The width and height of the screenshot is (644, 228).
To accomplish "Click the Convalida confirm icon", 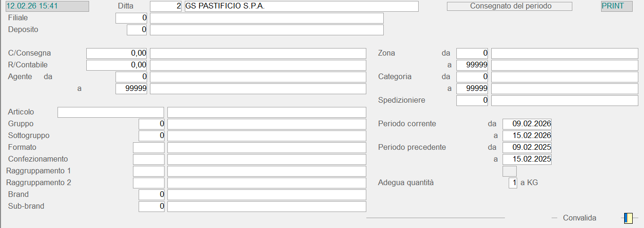I will click(628, 218).
